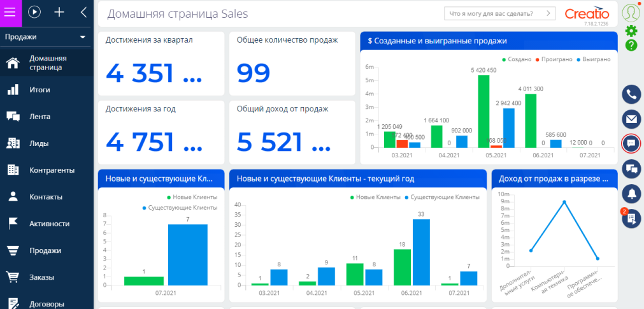Type in the command line search field
The height and width of the screenshot is (309, 644).
click(492, 13)
